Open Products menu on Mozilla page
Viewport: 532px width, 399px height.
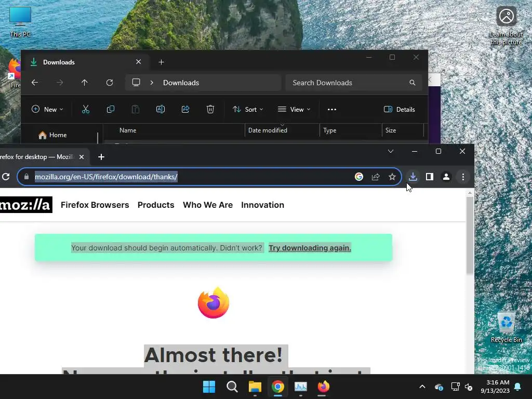(x=156, y=205)
